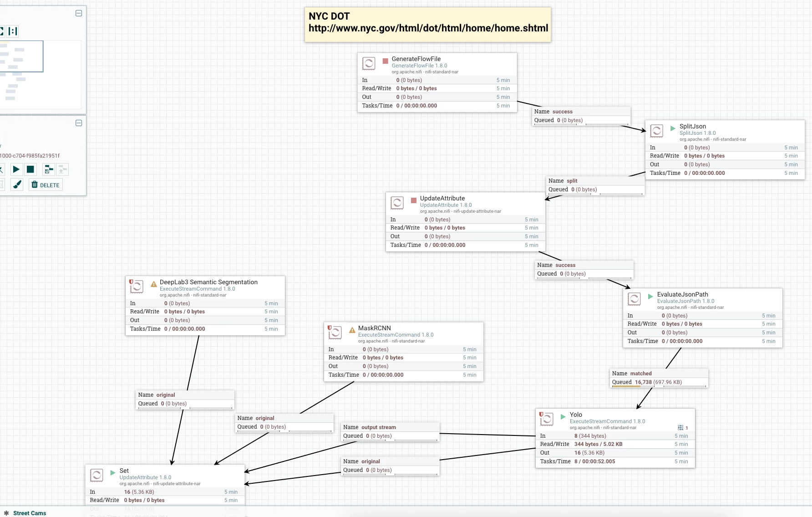Click Yolo's Tasks/Time value '8 / 00:00:52.005'
812x517 pixels.
click(595, 461)
